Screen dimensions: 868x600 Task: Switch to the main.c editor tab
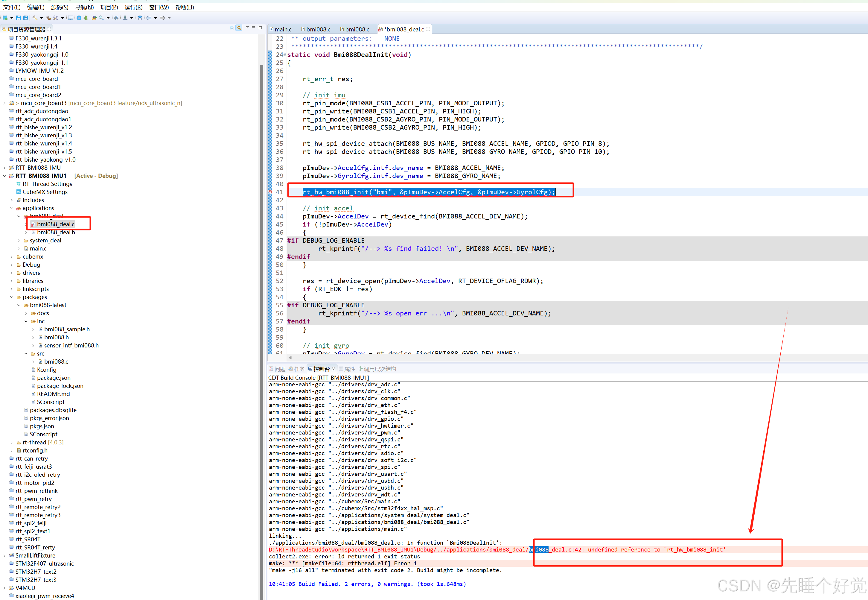coord(283,29)
